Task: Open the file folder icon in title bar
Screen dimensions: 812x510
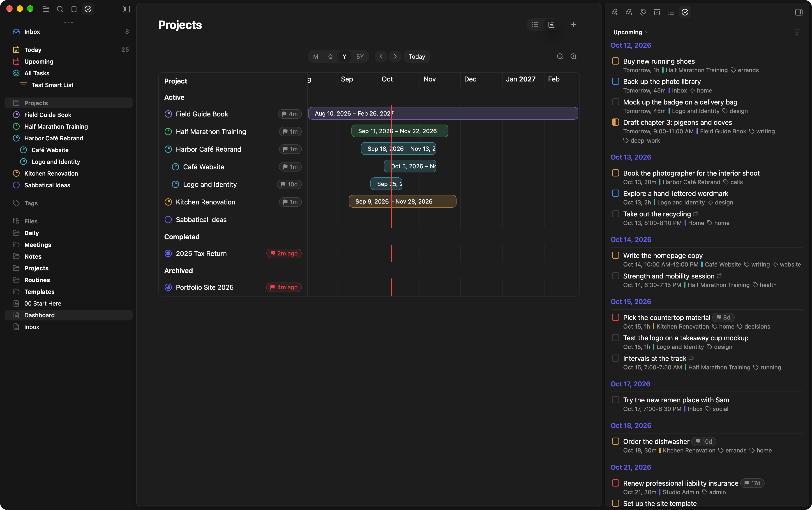Action: pyautogui.click(x=46, y=9)
